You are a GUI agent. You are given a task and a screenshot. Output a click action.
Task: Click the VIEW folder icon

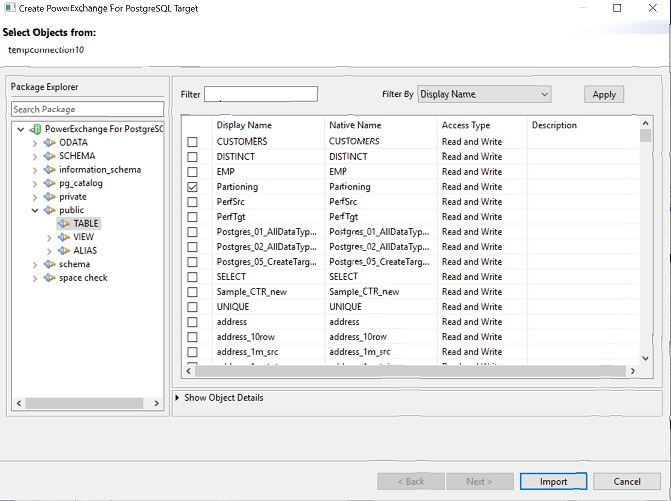click(x=64, y=237)
